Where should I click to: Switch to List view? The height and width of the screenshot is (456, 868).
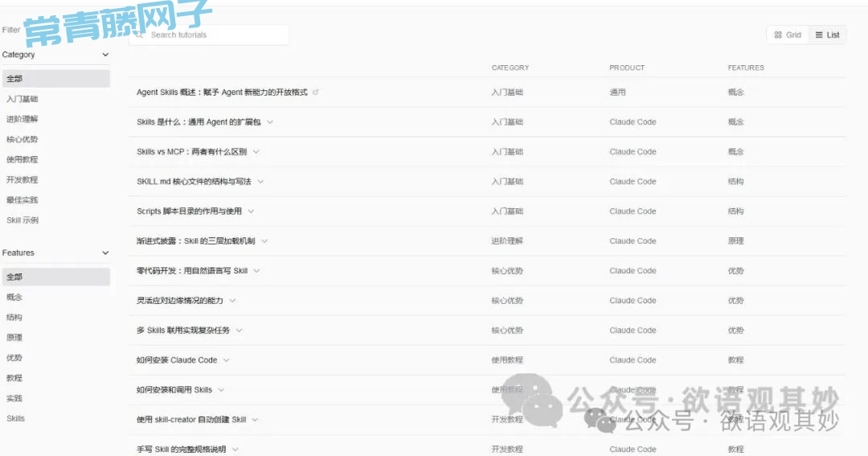pyautogui.click(x=827, y=35)
